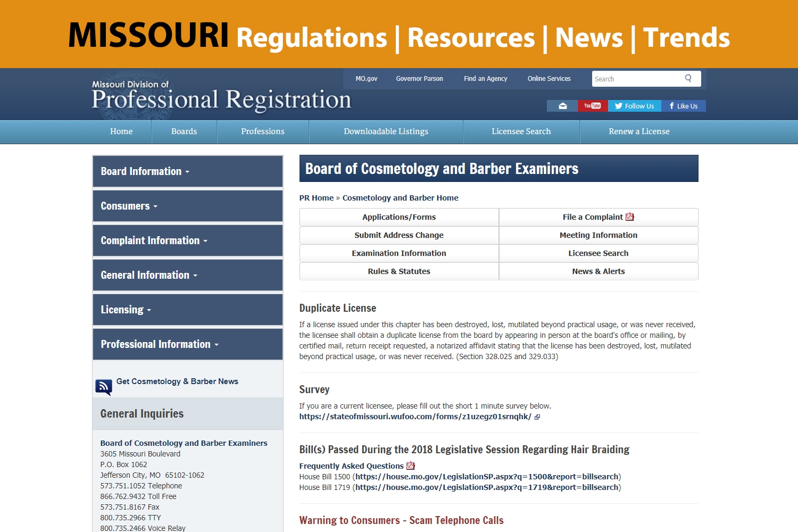The image size is (798, 532).
Task: Click the 3605 Missouri Boulevard address line
Action: click(140, 454)
